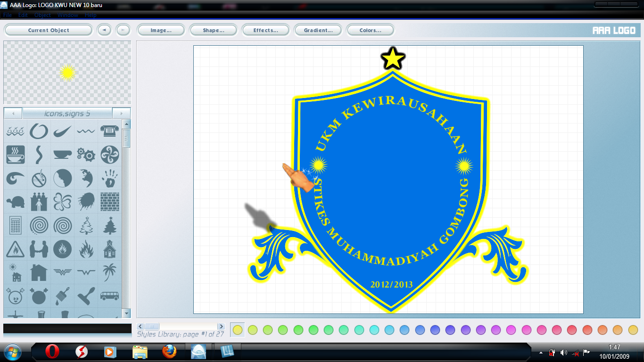644x362 pixels.
Task: Select the first yellow style swatch
Action: [x=238, y=330]
